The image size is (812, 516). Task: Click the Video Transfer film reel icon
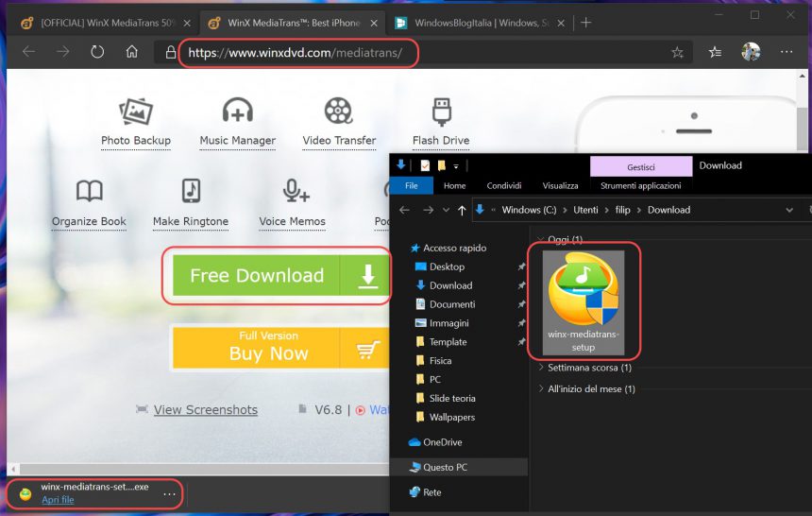pyautogui.click(x=339, y=111)
